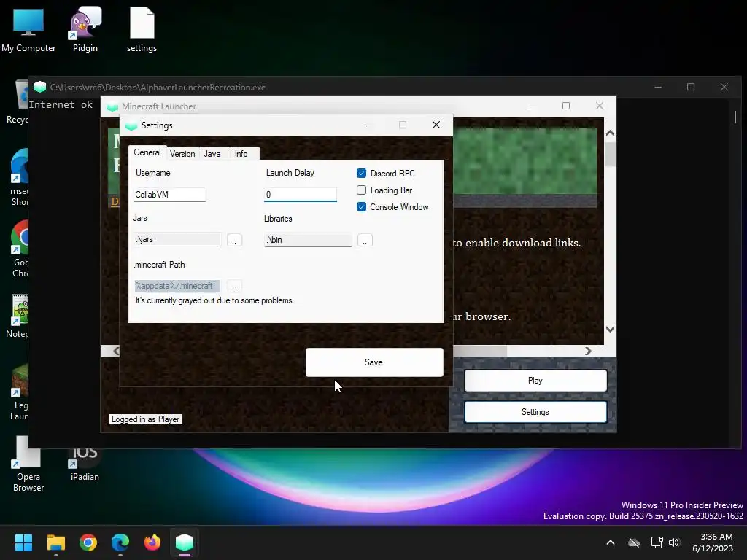Click the console window title icon
747x560 pixels.
point(40,87)
